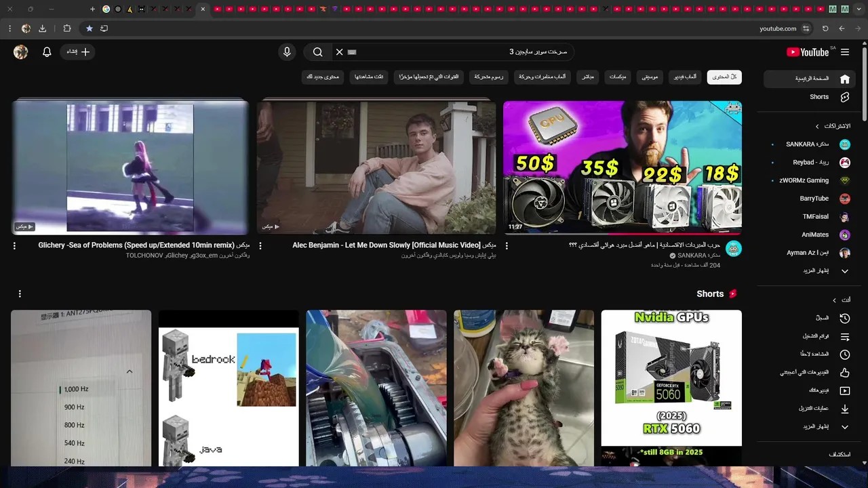Reload the page in the browser toolbar
Screen dimensions: 868x488
tap(825, 28)
